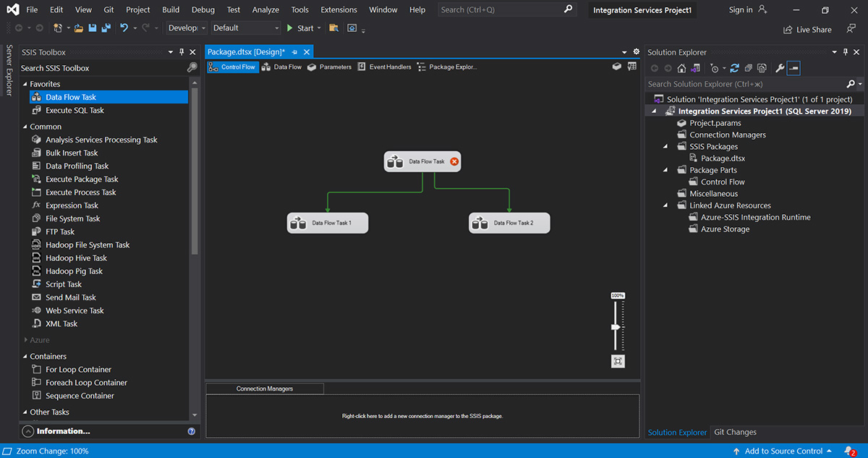Open Properties wrench icon in Solution Explorer

[x=780, y=68]
